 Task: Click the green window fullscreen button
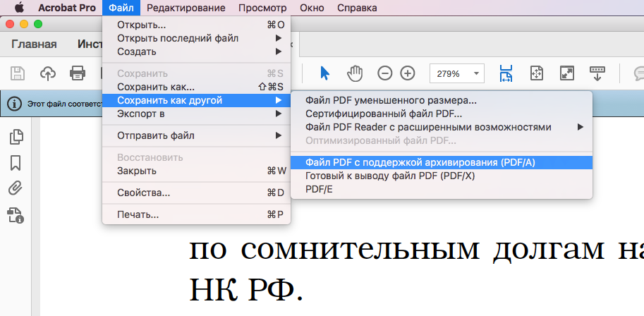tap(38, 24)
